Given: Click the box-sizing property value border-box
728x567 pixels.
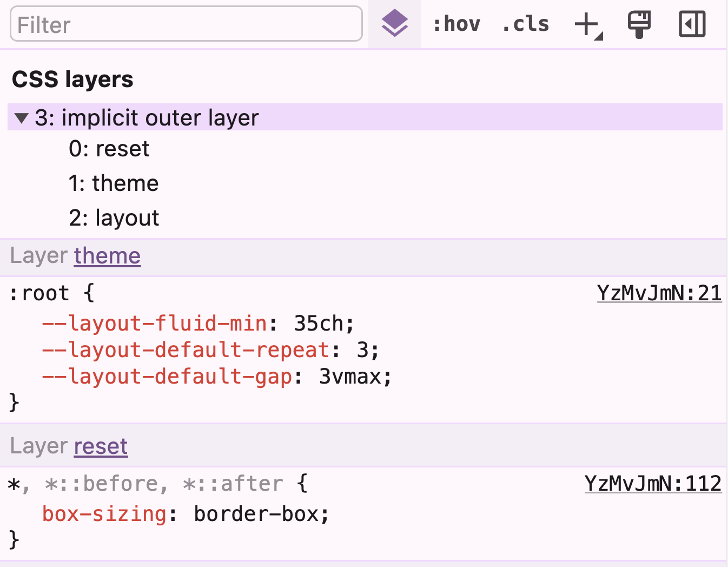Looking at the screenshot, I should 262,514.
